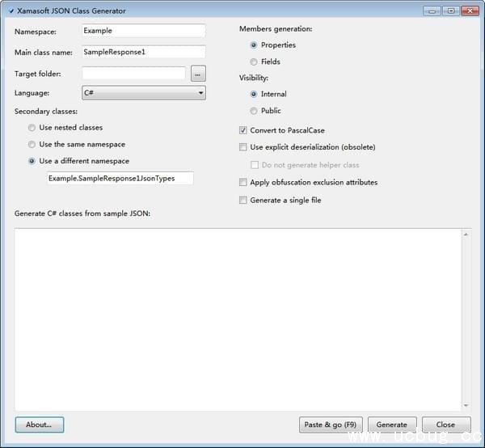The image size is (485, 448).
Task: Set visibility to Internal
Action: click(x=254, y=95)
